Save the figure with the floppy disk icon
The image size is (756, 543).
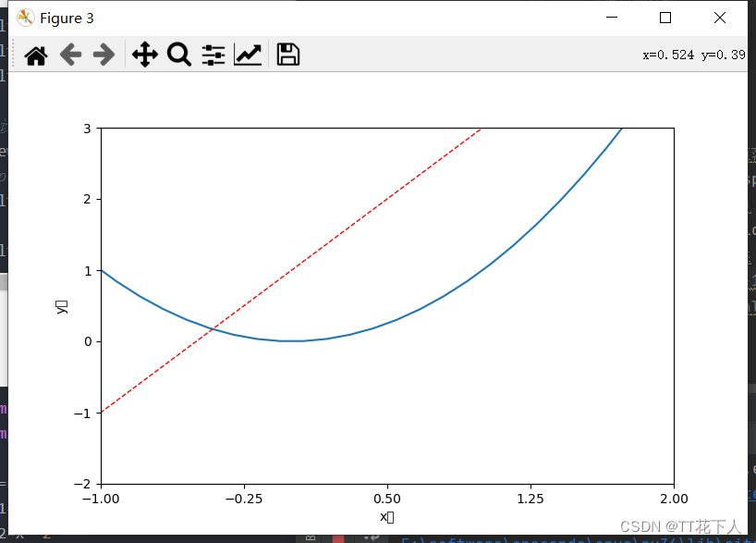click(x=287, y=55)
